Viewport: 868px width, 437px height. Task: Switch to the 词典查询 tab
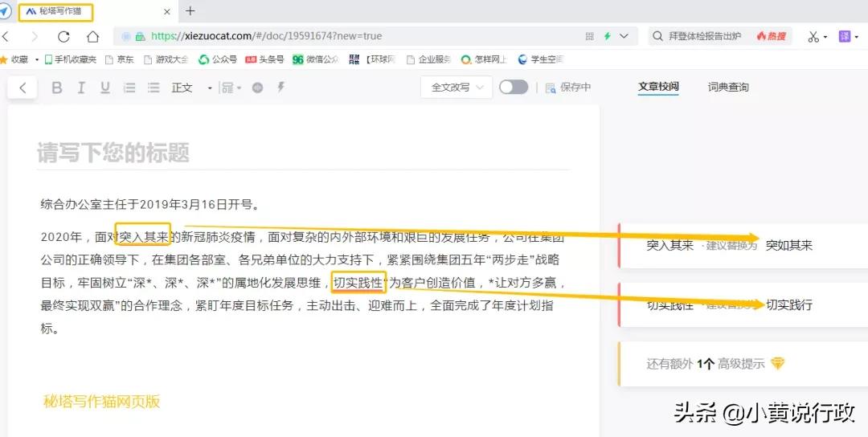[728, 87]
